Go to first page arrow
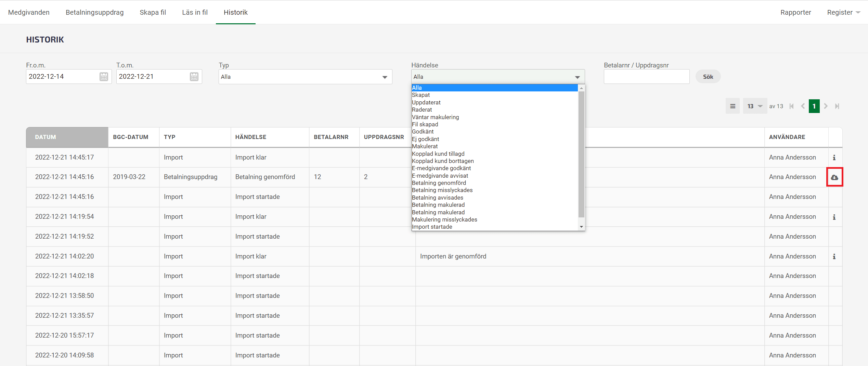Image resolution: width=868 pixels, height=366 pixels. [791, 106]
